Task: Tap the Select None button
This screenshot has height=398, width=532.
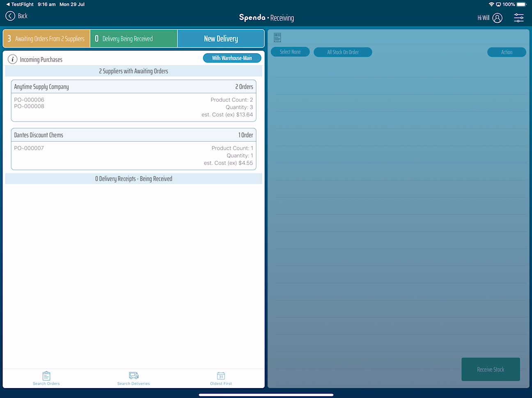Action: (x=290, y=52)
